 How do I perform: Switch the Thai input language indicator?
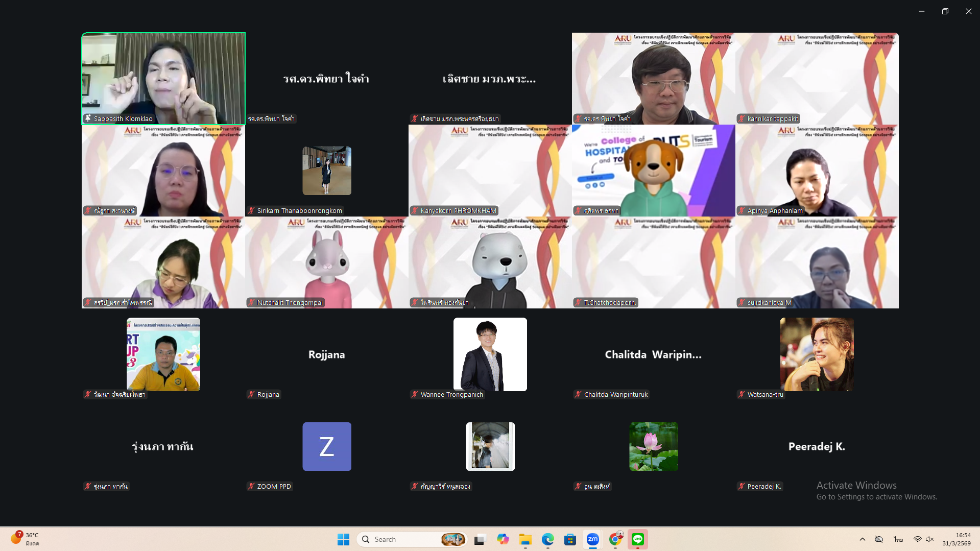(x=898, y=539)
